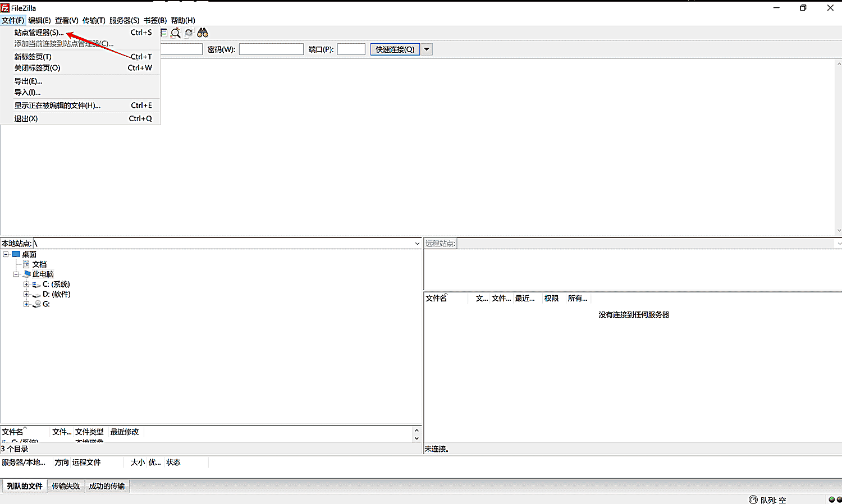Collapse the 此电脑 tree node
This screenshot has height=504, width=842.
pyautogui.click(x=16, y=274)
